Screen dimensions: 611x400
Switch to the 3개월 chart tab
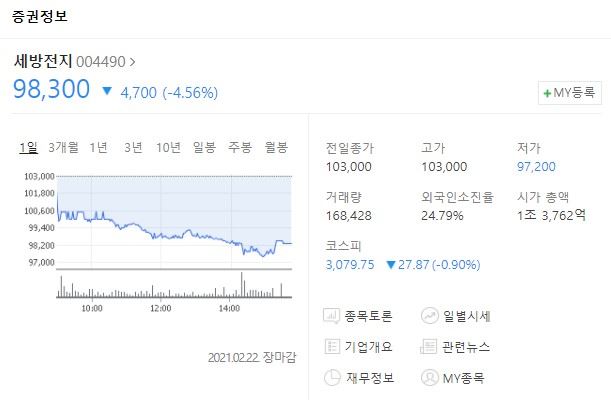pyautogui.click(x=63, y=147)
